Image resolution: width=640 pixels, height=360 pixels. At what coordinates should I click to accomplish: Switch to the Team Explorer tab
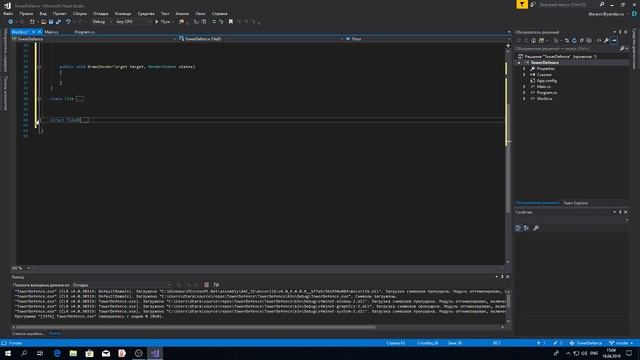pyautogui.click(x=576, y=203)
